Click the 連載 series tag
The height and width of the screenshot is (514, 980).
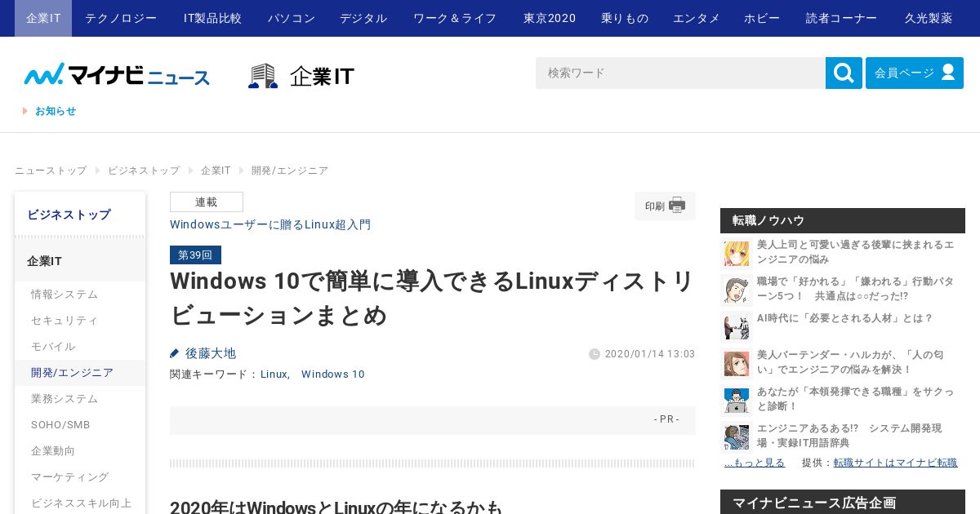coord(207,202)
